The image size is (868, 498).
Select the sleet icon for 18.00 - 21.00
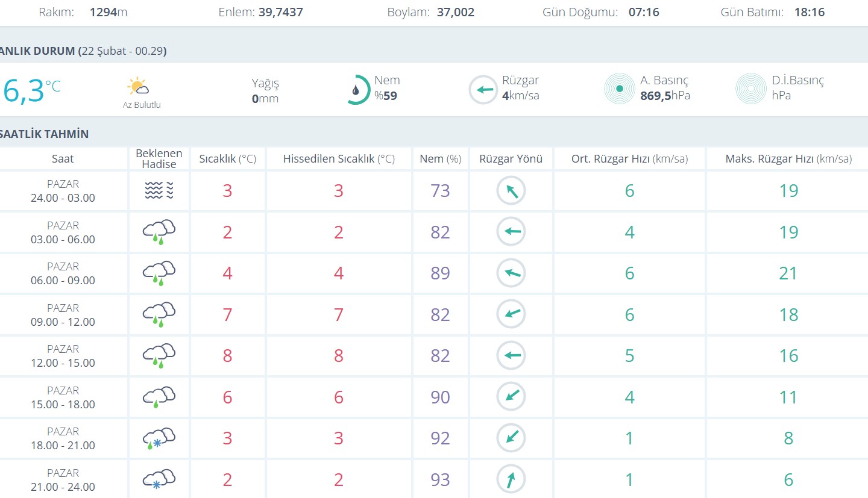pos(159,438)
